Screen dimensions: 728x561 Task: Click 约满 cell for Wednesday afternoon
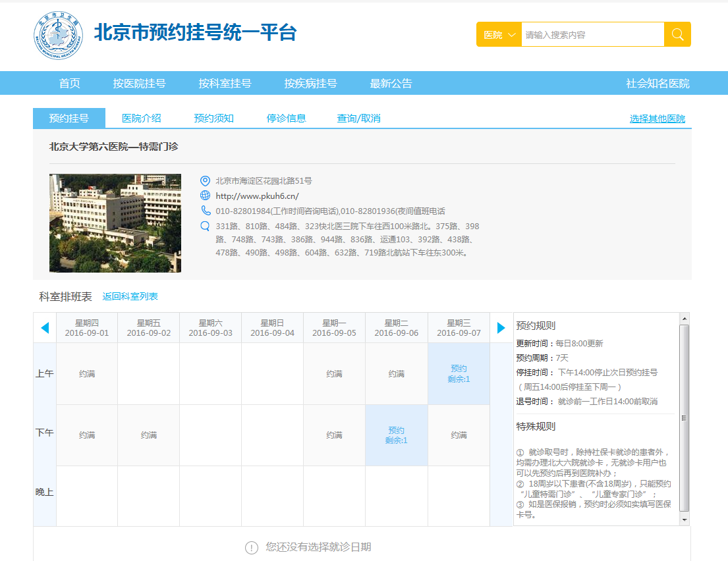459,435
